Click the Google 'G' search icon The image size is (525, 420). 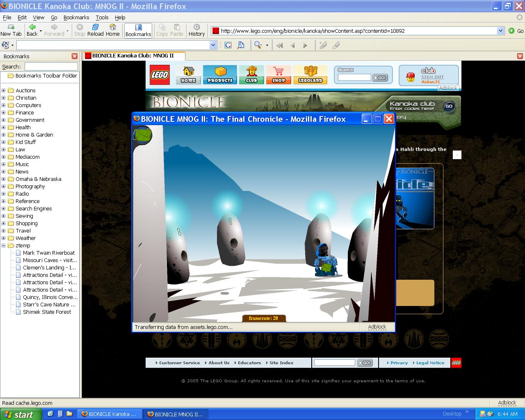click(x=228, y=45)
